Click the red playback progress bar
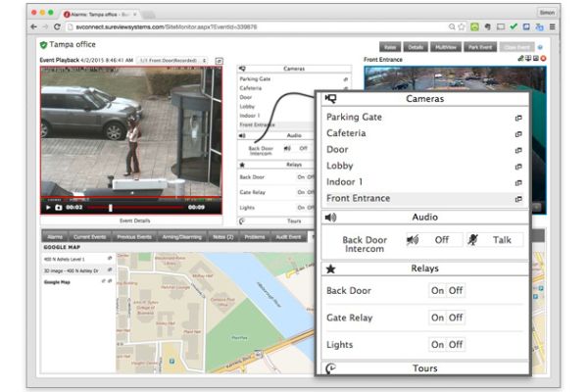This screenshot has height=392, width=588. click(137, 207)
